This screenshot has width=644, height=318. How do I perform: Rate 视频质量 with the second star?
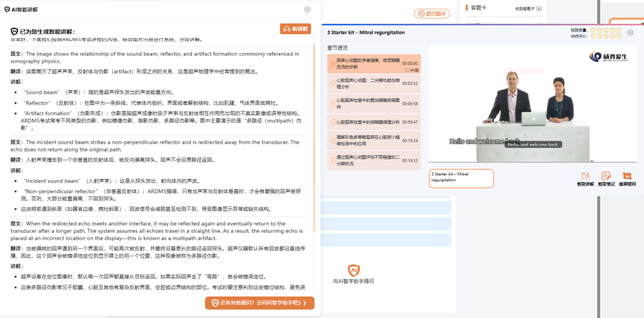(x=600, y=30)
